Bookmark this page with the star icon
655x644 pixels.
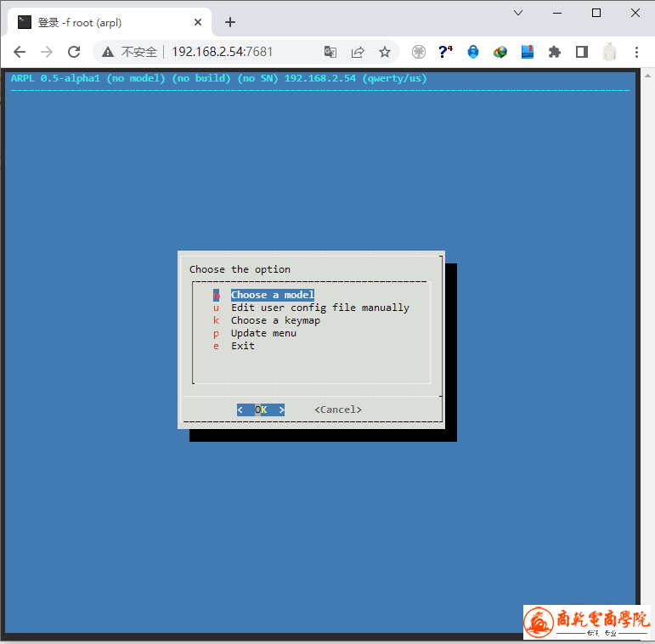point(385,52)
